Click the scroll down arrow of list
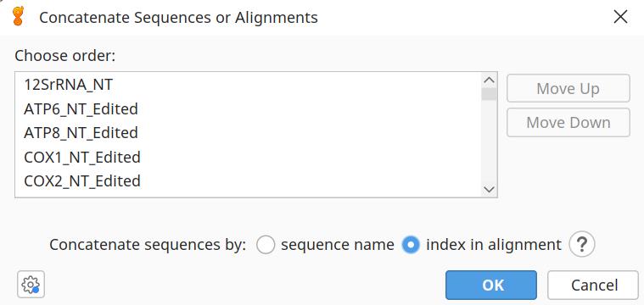The height and width of the screenshot is (305, 644). 490,189
